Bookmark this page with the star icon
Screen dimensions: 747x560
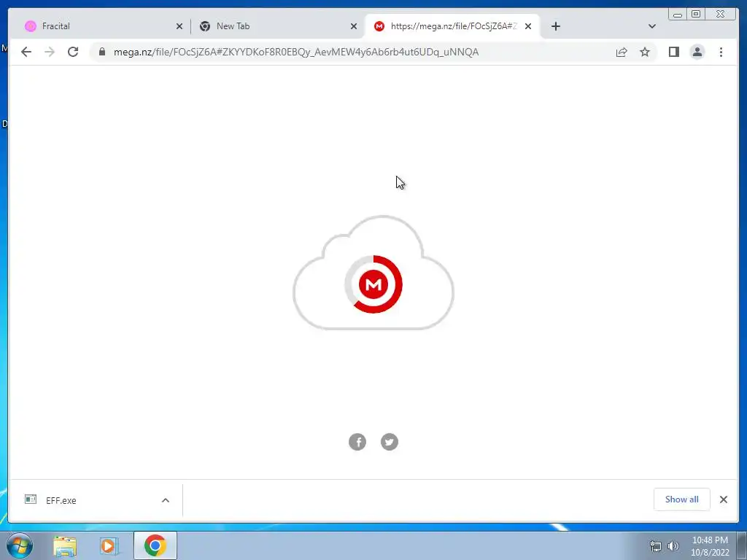pos(645,52)
